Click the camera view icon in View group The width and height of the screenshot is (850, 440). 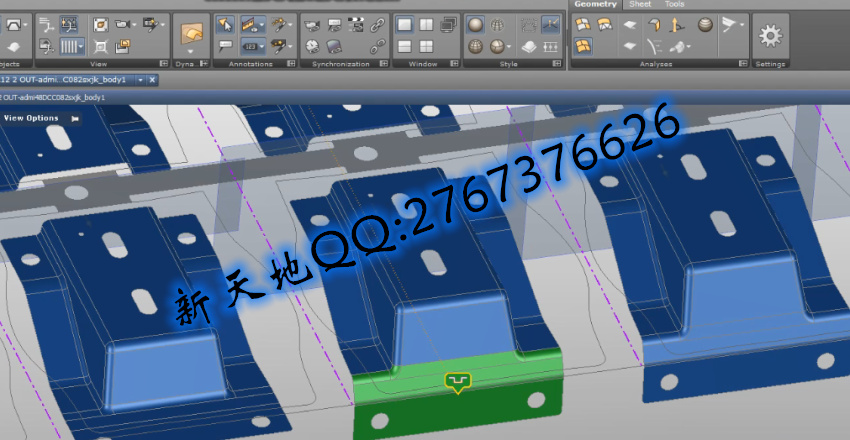pos(126,25)
